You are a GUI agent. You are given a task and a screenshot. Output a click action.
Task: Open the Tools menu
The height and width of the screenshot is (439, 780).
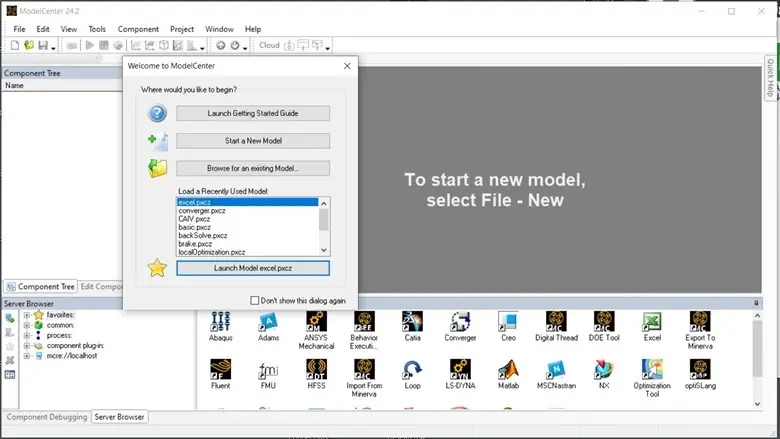click(97, 29)
